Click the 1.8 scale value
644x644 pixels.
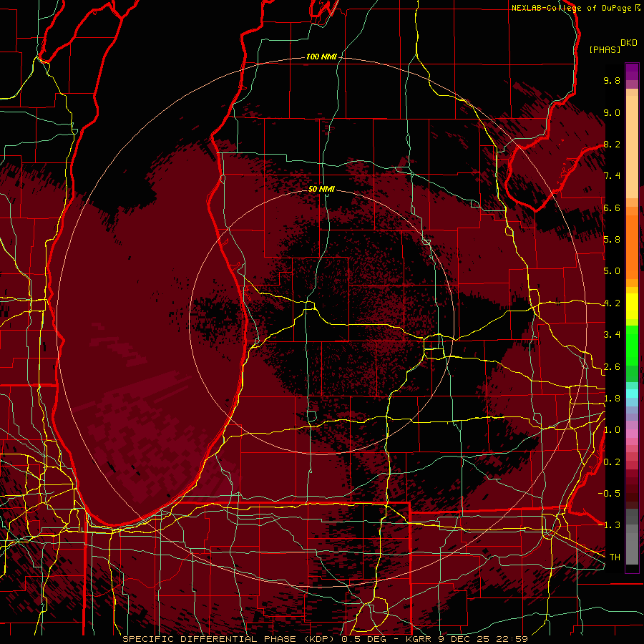click(612, 399)
